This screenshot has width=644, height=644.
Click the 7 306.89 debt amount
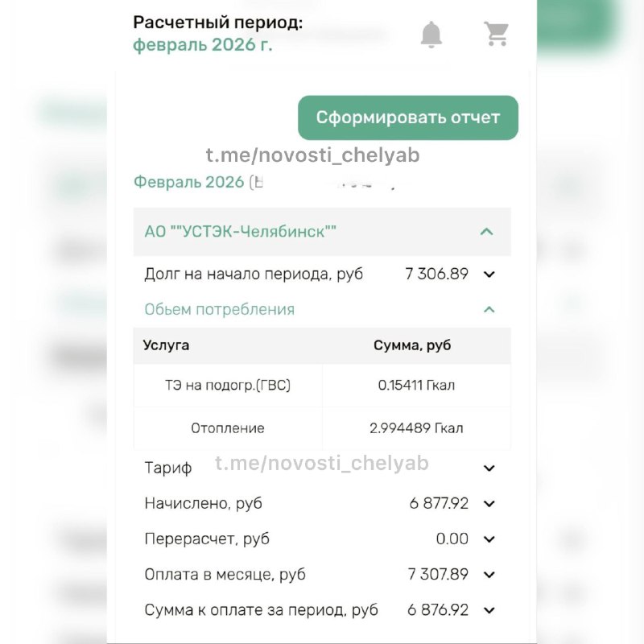(436, 275)
